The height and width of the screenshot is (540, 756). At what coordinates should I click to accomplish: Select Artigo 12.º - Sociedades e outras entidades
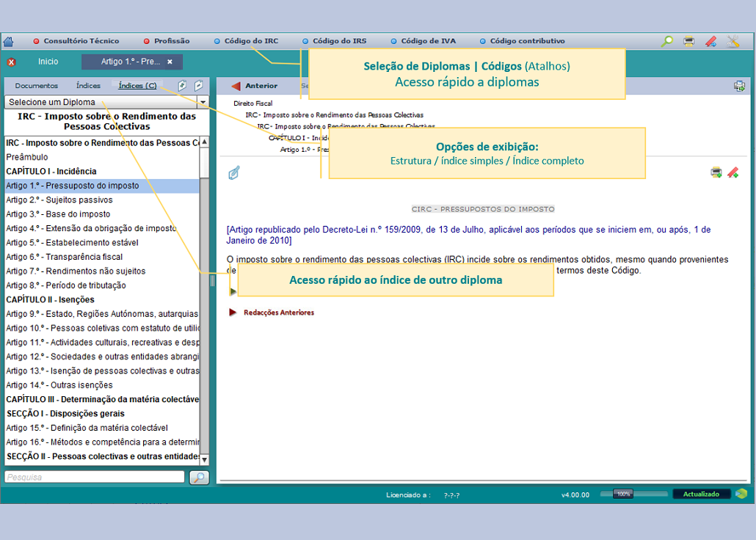(x=102, y=357)
